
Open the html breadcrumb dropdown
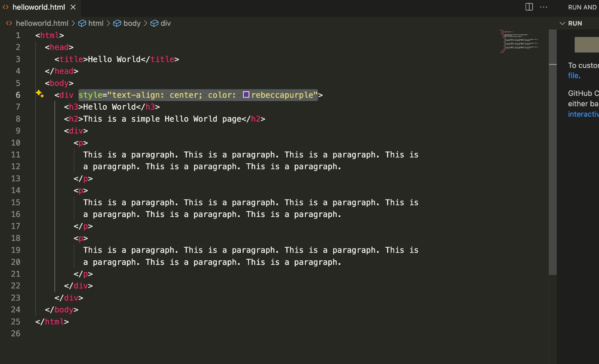pos(96,23)
